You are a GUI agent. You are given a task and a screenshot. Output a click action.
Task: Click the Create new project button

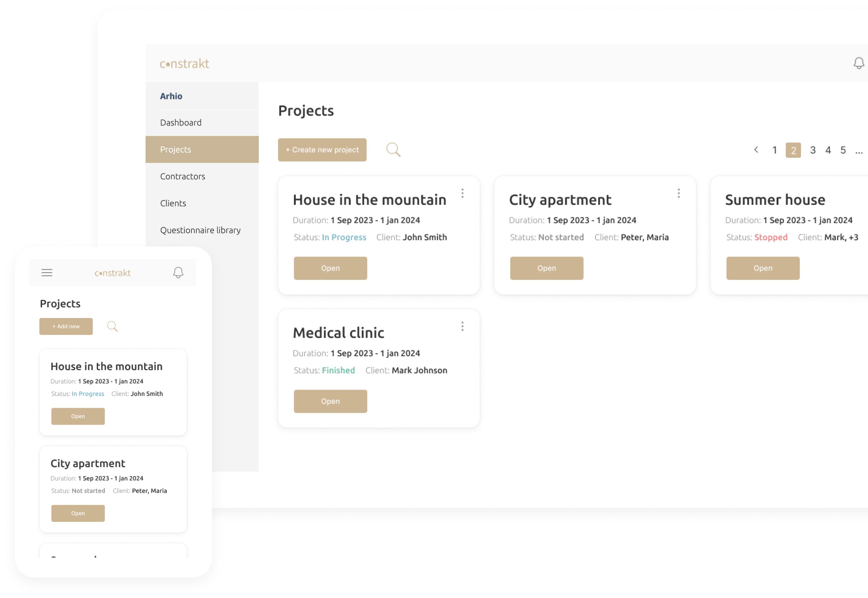click(x=322, y=150)
